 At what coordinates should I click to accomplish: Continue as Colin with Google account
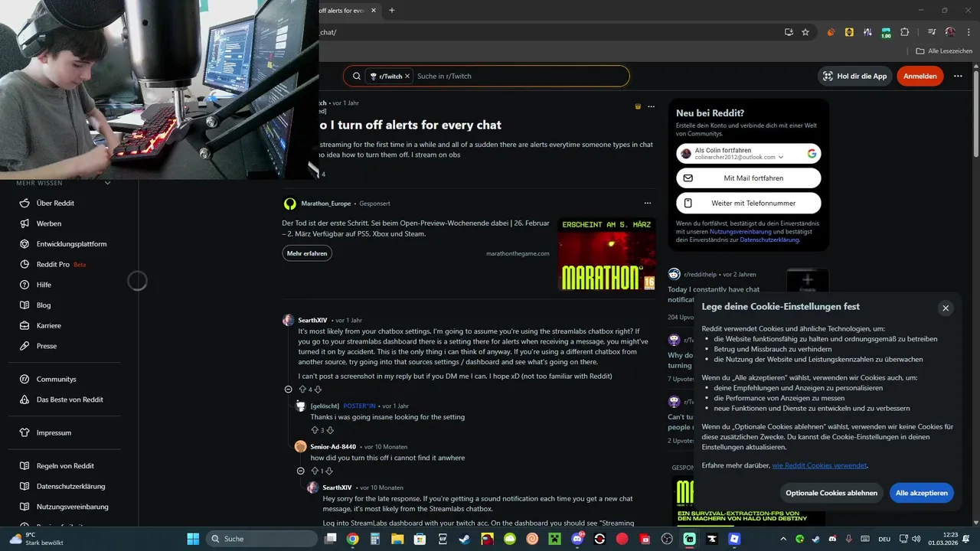(x=748, y=154)
